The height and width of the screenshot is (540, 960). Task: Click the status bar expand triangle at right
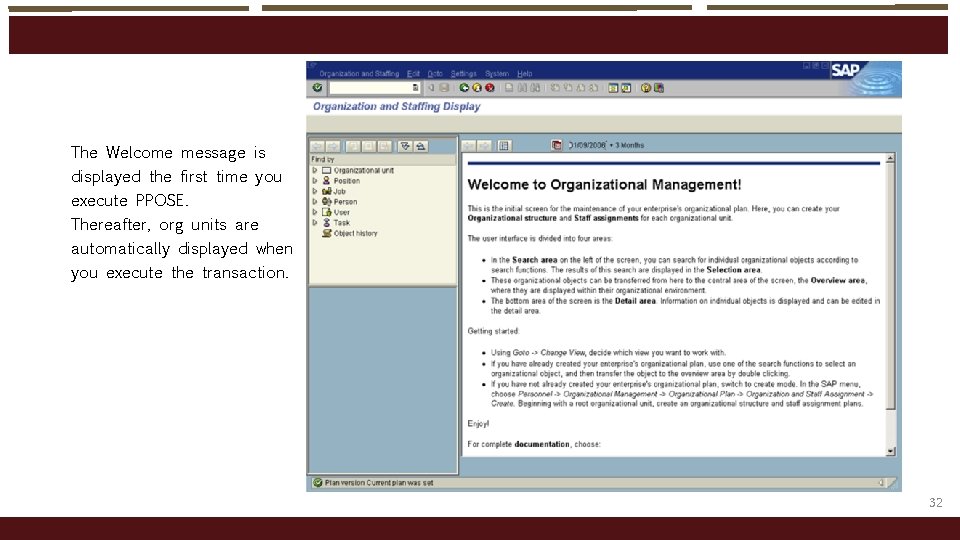881,482
